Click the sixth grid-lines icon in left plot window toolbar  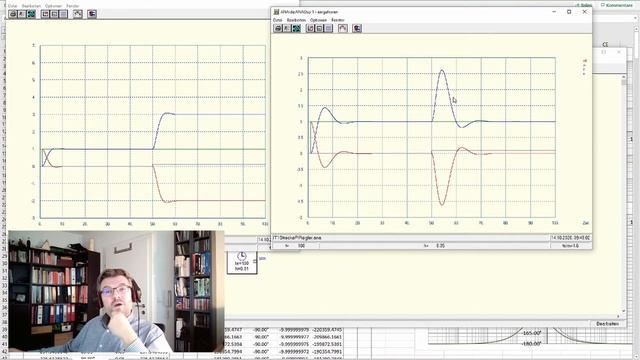[x=63, y=14]
